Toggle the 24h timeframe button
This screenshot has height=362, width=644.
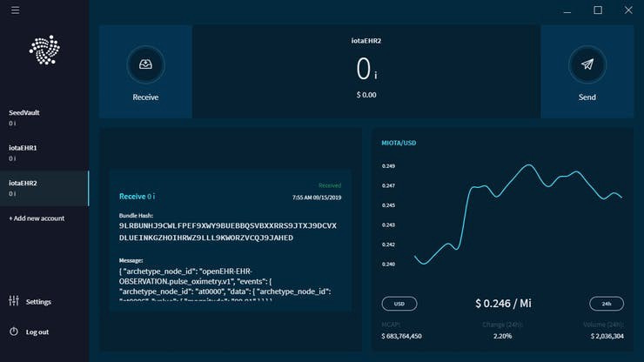[607, 304]
